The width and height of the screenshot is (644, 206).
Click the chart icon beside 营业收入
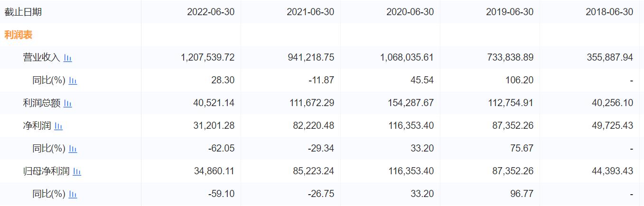[68, 58]
